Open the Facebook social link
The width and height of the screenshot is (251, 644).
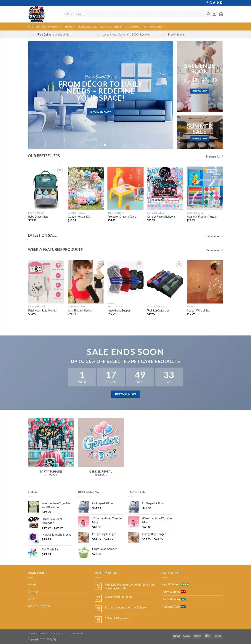click(207, 2)
